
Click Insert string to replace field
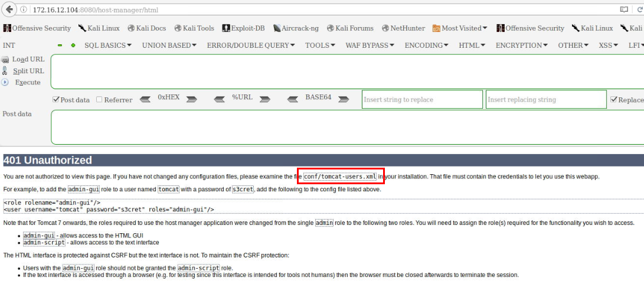(422, 99)
